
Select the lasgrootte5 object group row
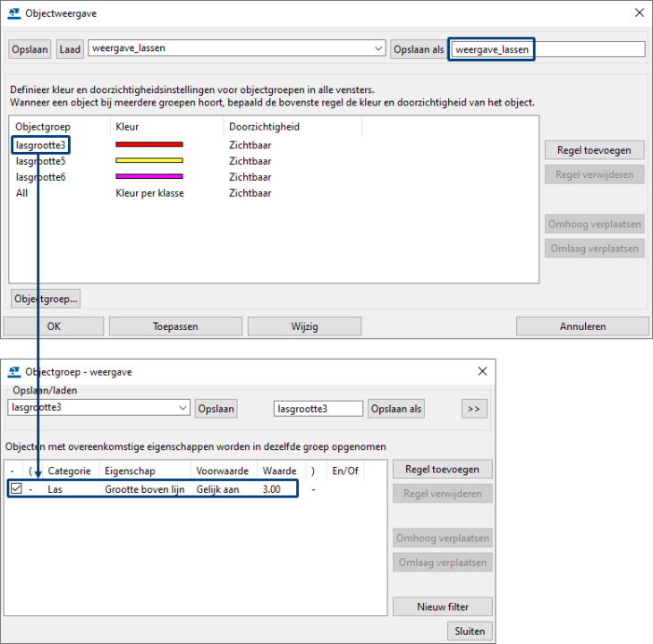40,161
